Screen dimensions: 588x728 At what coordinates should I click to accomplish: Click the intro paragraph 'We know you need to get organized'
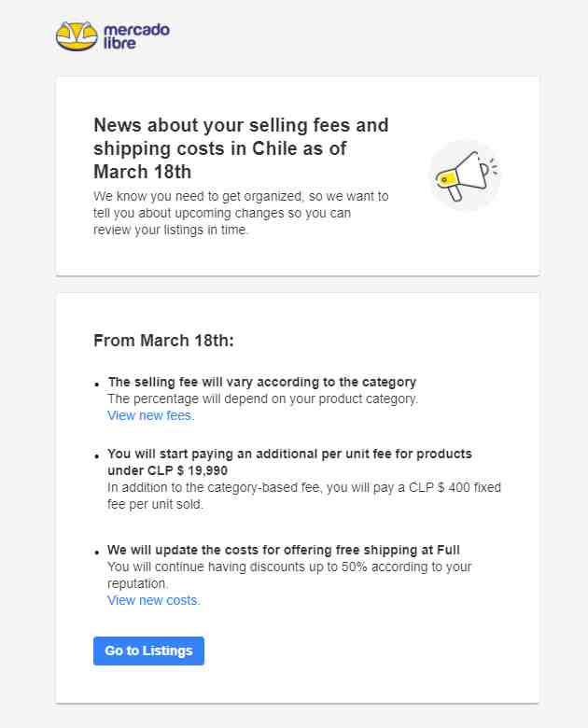click(241, 213)
